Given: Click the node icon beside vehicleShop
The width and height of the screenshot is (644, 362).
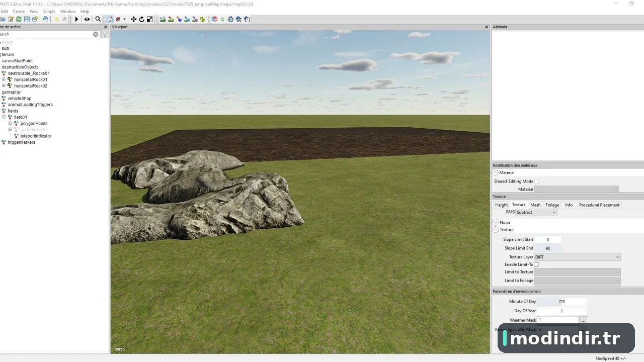Looking at the screenshot, I should pyautogui.click(x=4, y=99).
